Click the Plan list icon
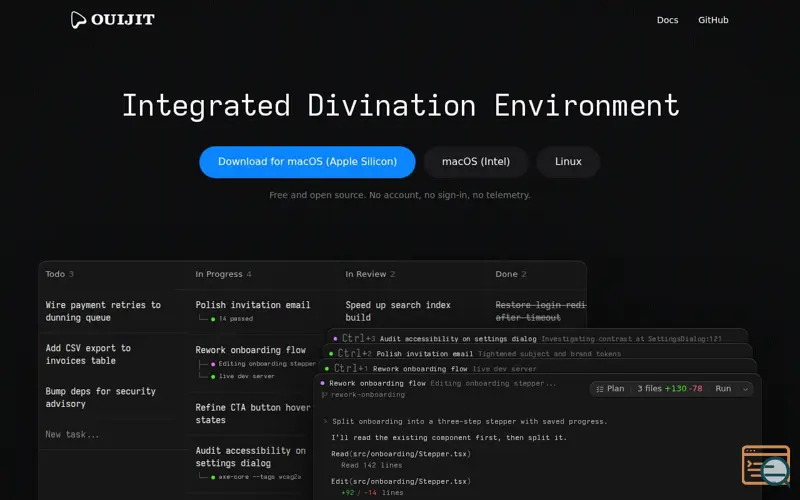The height and width of the screenshot is (500, 800). pyautogui.click(x=600, y=389)
